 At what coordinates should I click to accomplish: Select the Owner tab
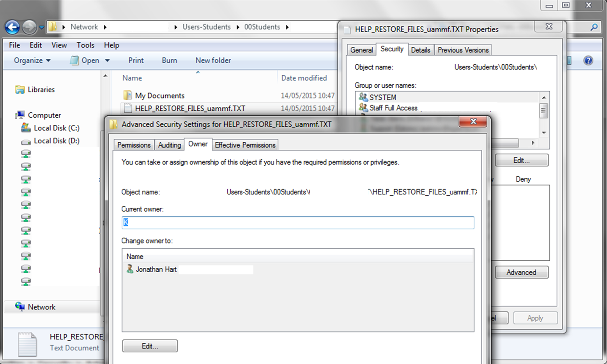[x=198, y=144]
